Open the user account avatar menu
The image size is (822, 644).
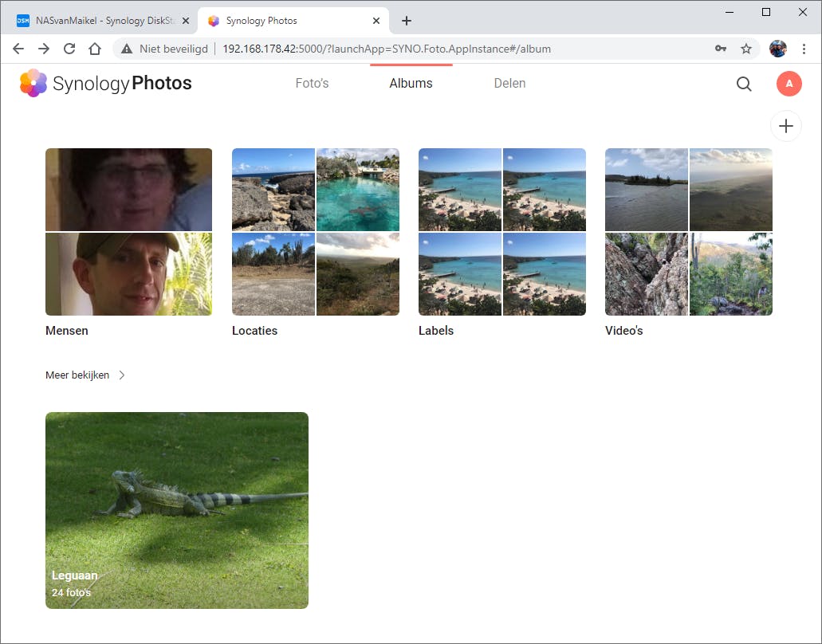click(789, 84)
